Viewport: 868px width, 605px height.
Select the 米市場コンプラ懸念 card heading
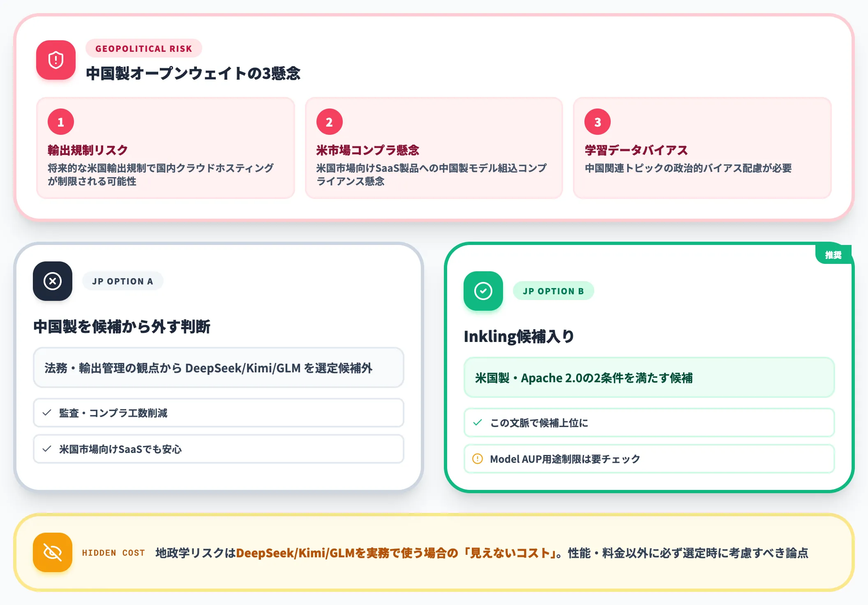[x=367, y=150]
